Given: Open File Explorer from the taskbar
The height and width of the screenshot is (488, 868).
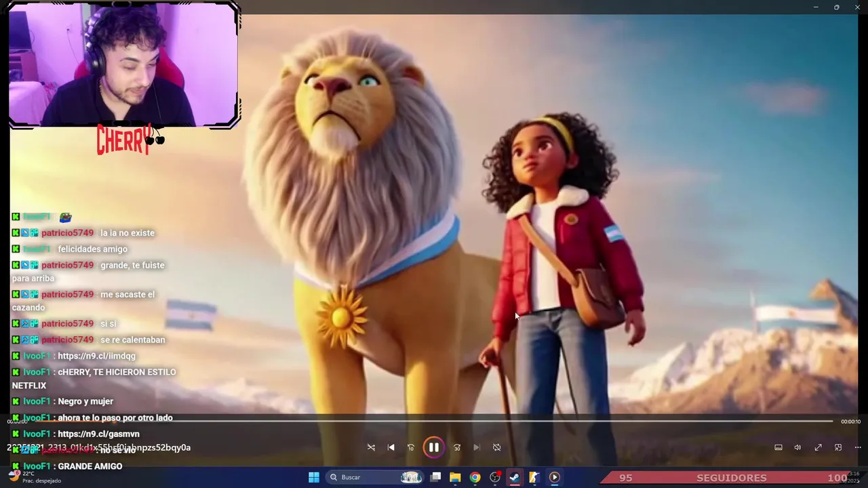Looking at the screenshot, I should tap(455, 477).
